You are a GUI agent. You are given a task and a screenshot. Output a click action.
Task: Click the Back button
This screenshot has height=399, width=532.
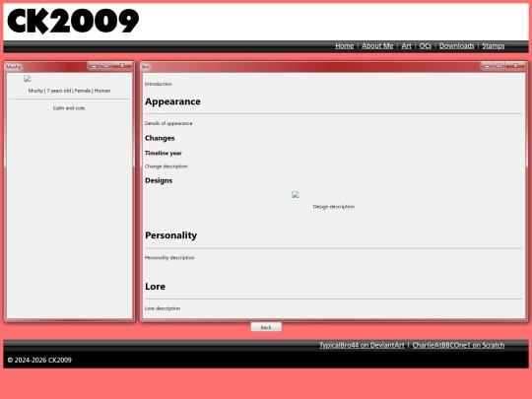tap(266, 327)
